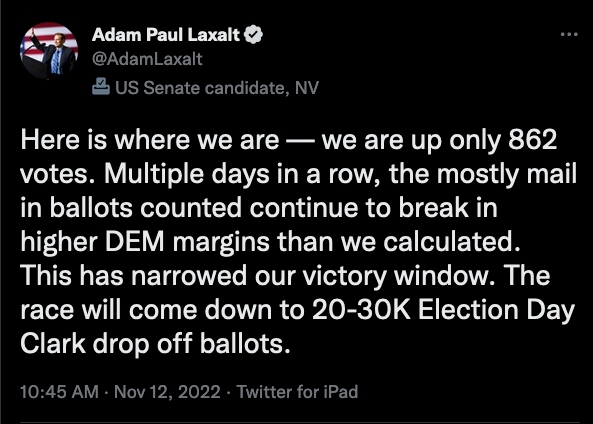The image size is (593, 424).
Task: Click the word DEM in the tweet
Action: pyautogui.click(x=135, y=242)
